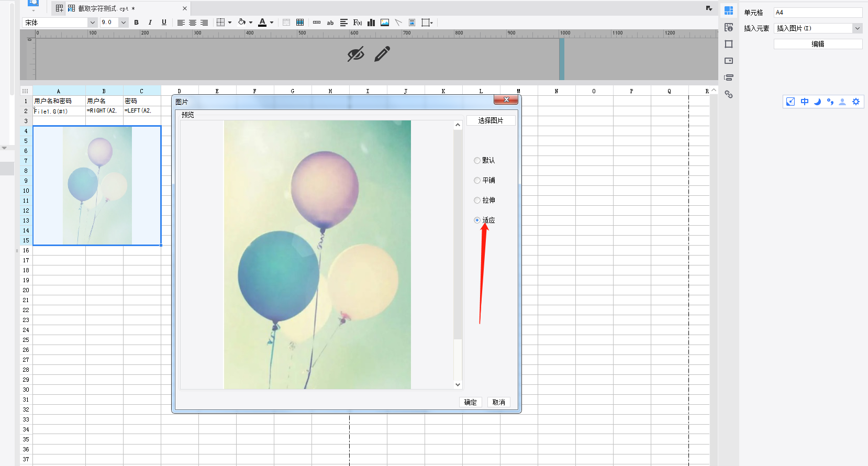The image size is (868, 466).
Task: Open the cell attributes panel icon
Action: coord(729,27)
